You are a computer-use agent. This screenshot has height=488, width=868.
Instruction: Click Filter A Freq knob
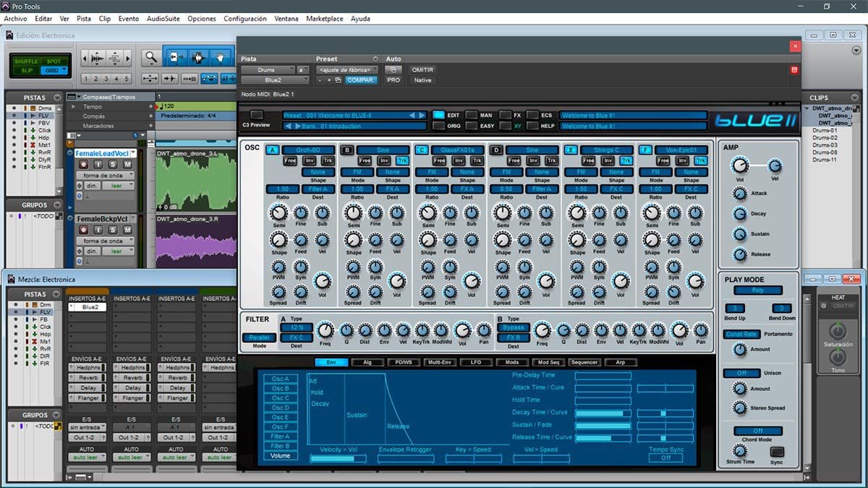[325, 330]
